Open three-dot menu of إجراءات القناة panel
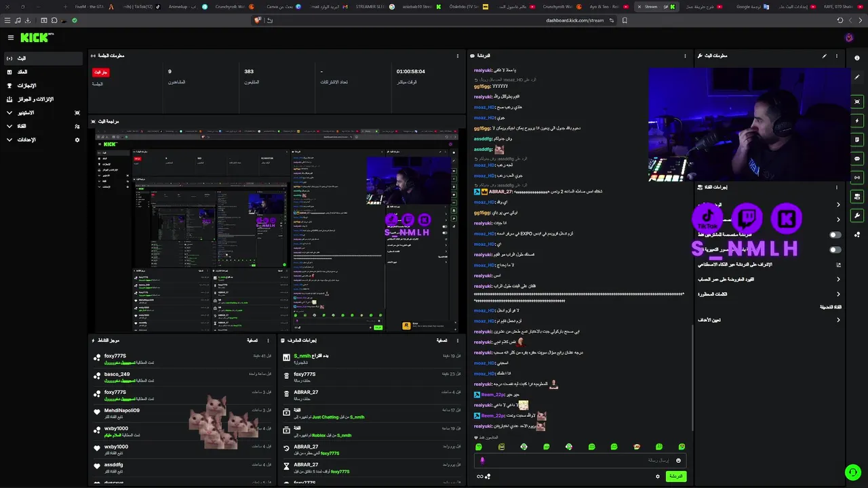The width and height of the screenshot is (868, 488). [x=836, y=187]
